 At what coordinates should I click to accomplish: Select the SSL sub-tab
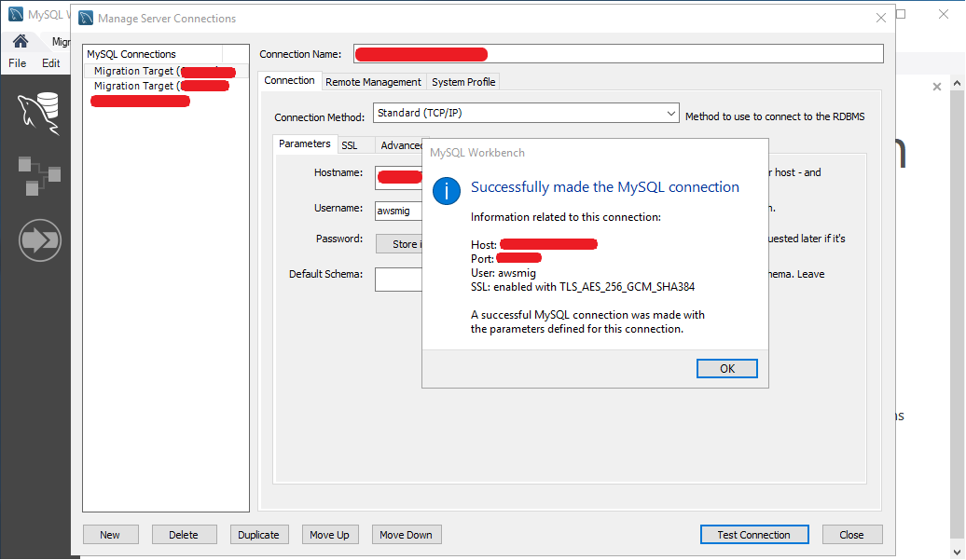[x=350, y=145]
